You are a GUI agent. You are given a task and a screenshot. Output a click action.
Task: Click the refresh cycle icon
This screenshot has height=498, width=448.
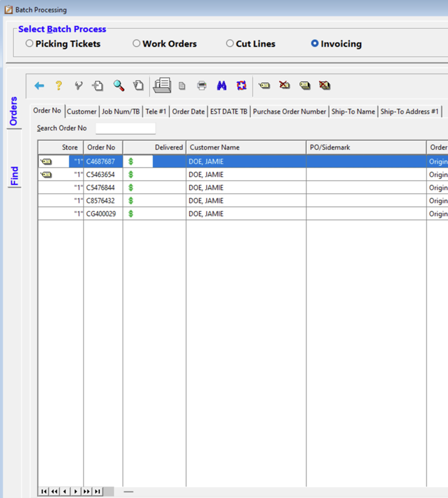[x=241, y=85]
